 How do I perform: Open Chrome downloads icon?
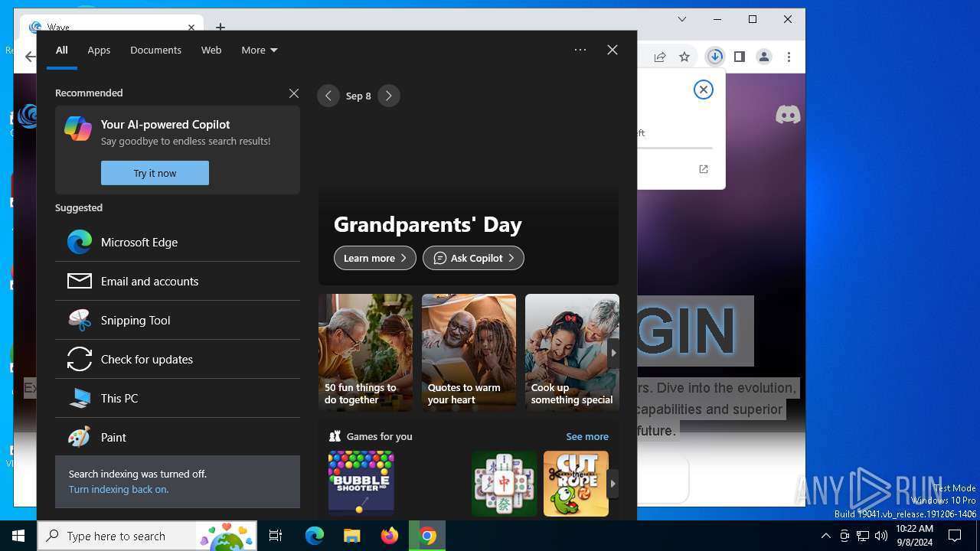(715, 57)
